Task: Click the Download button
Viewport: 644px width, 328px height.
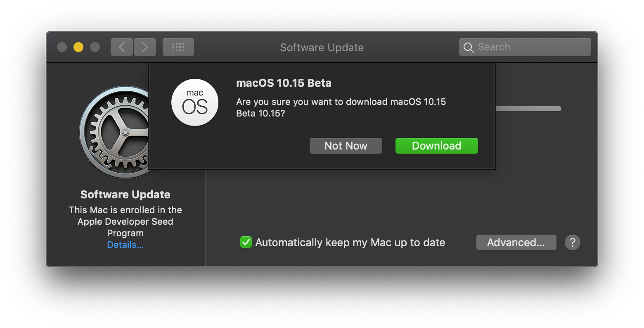Action: (x=436, y=146)
